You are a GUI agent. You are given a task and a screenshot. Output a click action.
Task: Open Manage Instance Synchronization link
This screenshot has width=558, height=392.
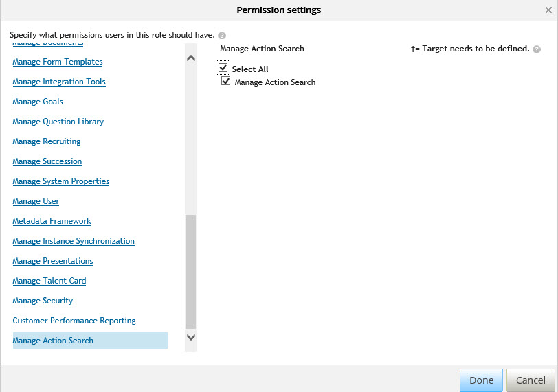74,241
